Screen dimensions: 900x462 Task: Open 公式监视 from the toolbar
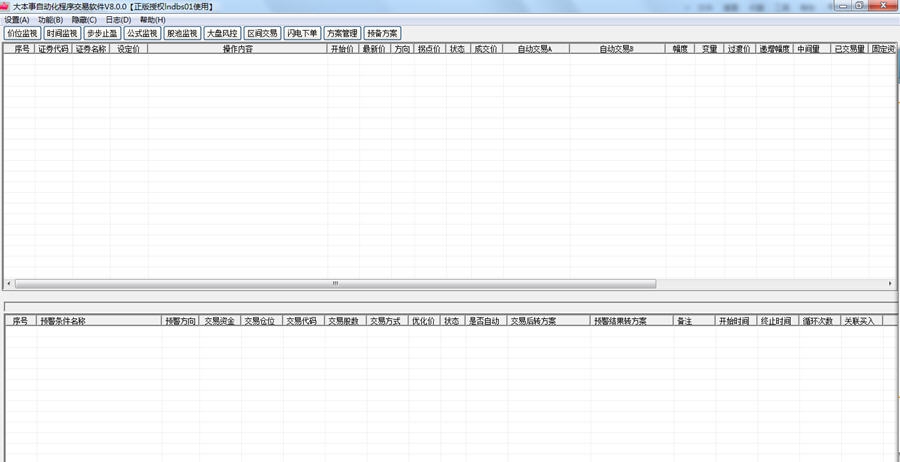(x=142, y=33)
